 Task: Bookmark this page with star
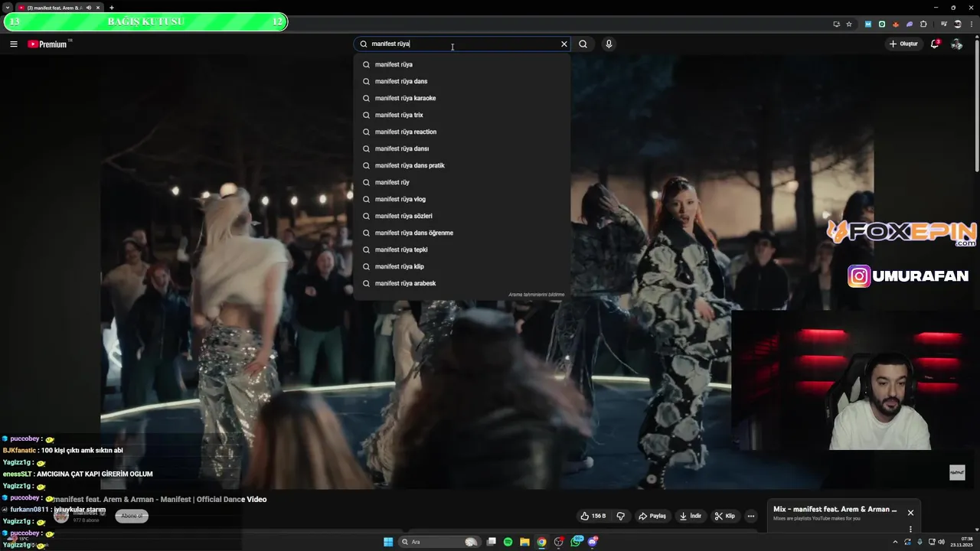[849, 24]
